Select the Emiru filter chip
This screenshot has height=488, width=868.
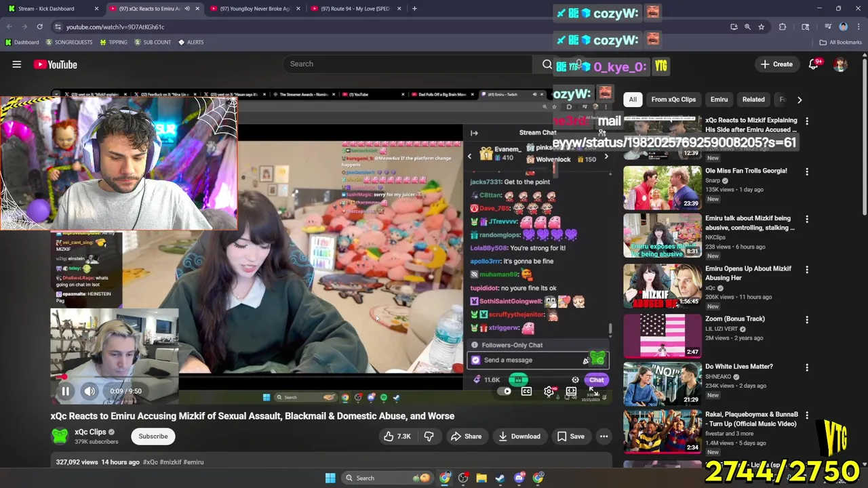[x=719, y=100]
